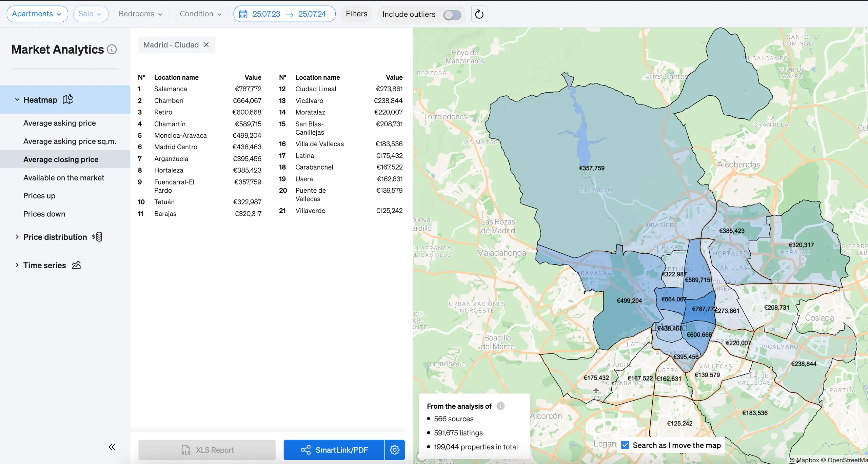Click the €499,204 map region label

coord(629,301)
